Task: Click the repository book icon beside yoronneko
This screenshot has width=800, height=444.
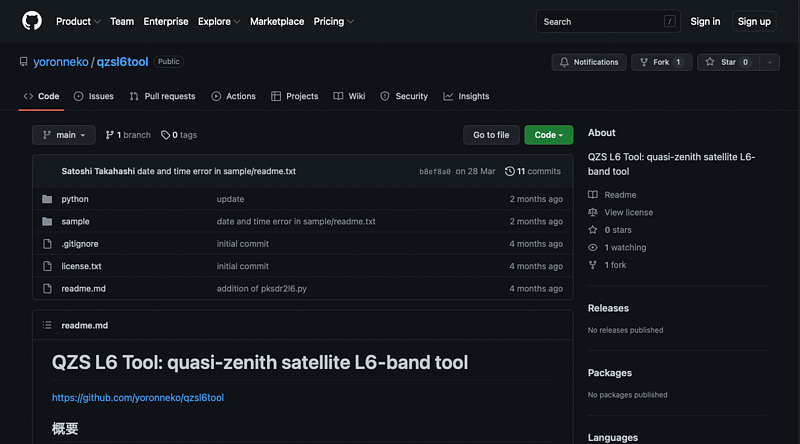Action: [23, 62]
